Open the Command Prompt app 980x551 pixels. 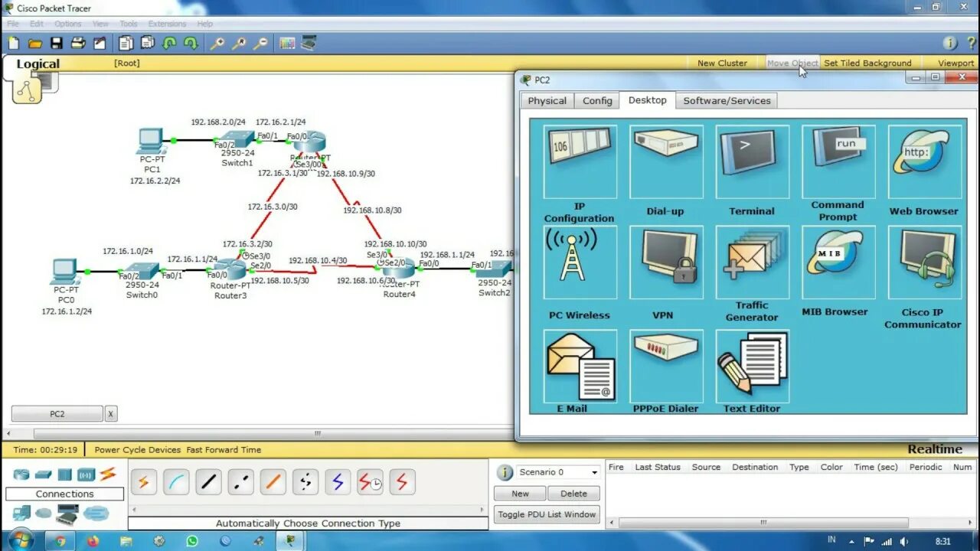pyautogui.click(x=838, y=161)
